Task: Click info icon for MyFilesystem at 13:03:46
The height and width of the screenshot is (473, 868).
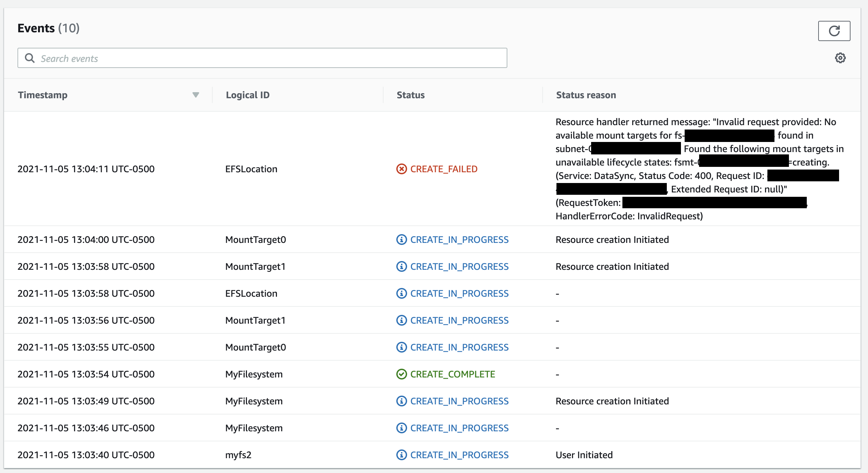Action: coord(402,428)
